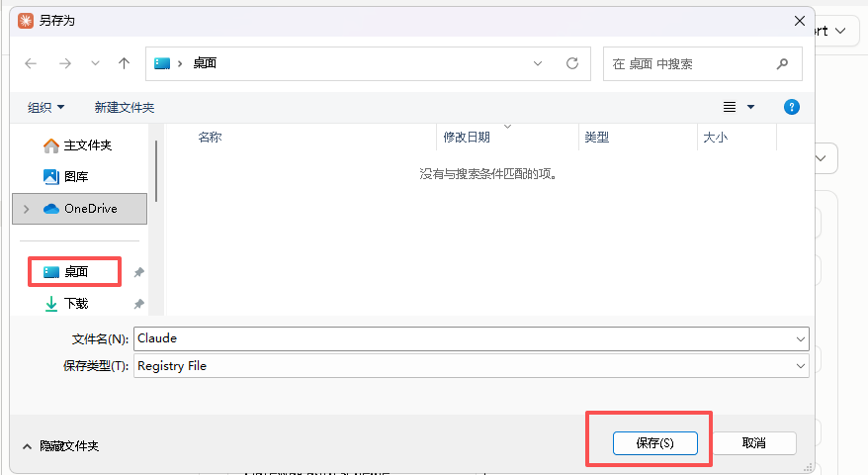Click the resize grip in dialog corner

click(809, 467)
